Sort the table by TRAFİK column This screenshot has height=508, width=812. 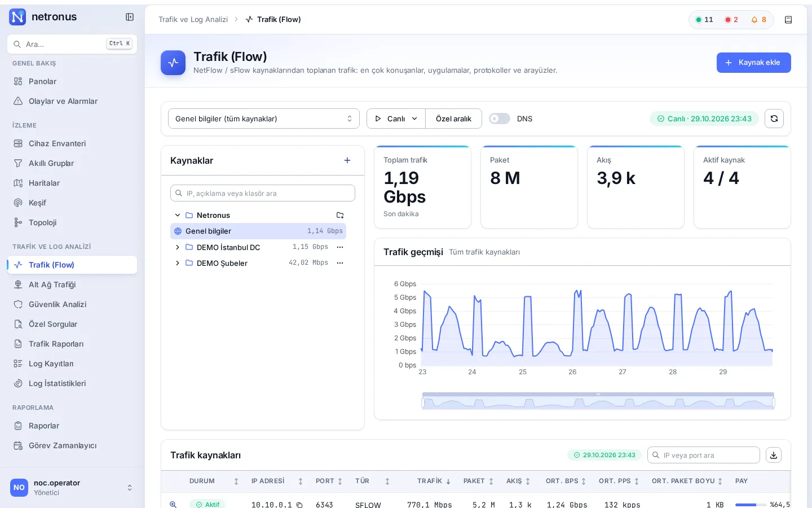tap(434, 481)
